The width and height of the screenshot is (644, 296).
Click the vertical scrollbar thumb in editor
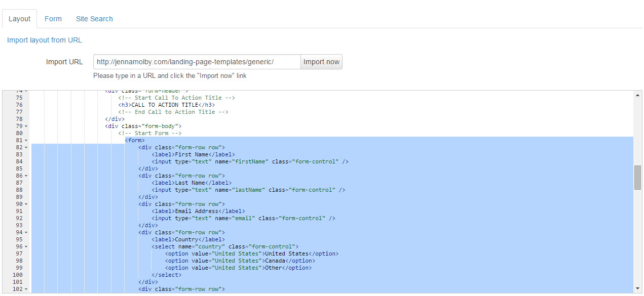[637, 177]
